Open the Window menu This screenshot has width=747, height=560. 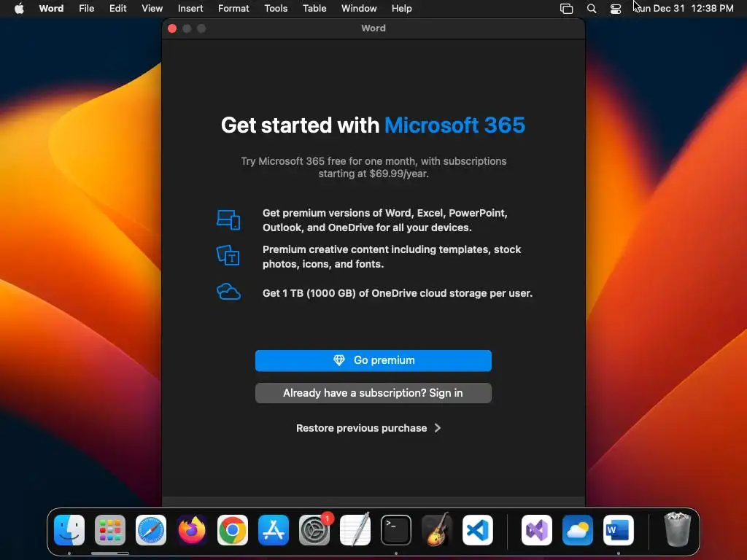coord(359,9)
